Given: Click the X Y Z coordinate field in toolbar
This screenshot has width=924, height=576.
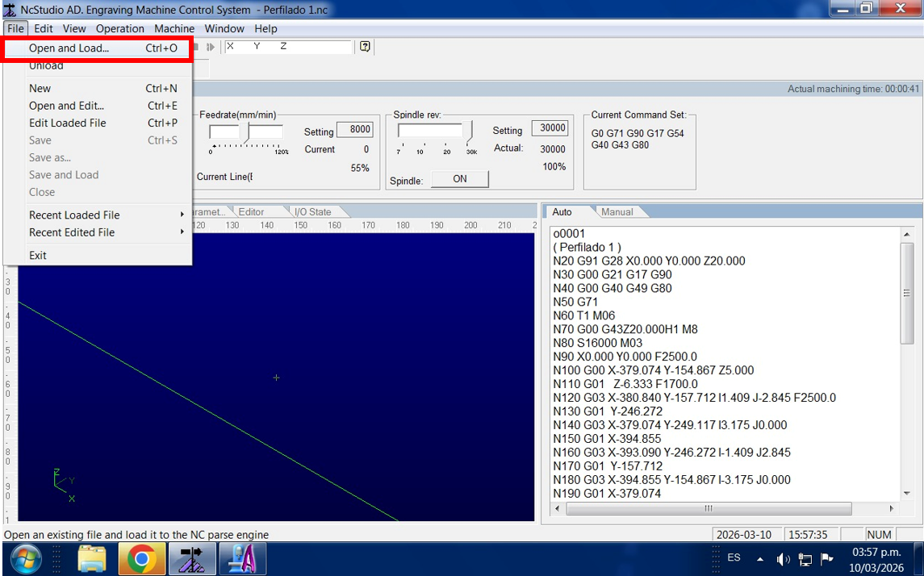Looking at the screenshot, I should [287, 47].
